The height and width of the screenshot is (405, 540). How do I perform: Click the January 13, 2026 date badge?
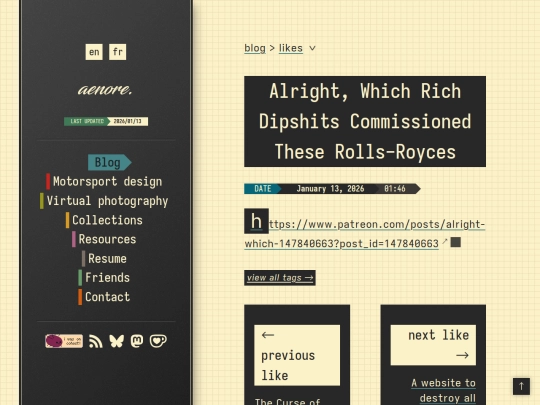click(x=330, y=189)
